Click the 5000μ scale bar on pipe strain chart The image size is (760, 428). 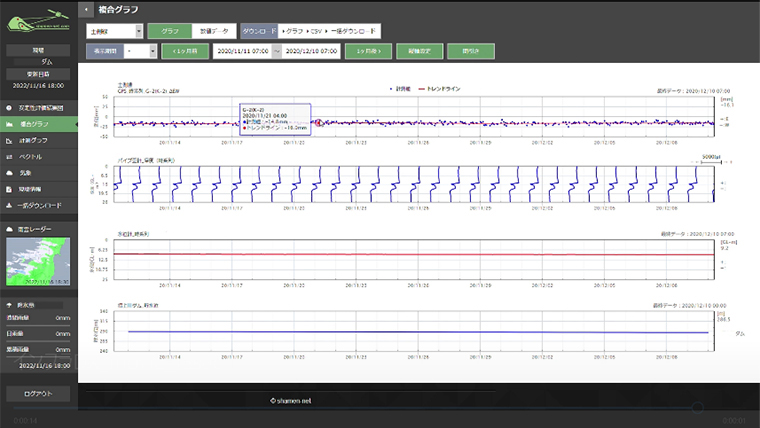(x=711, y=159)
